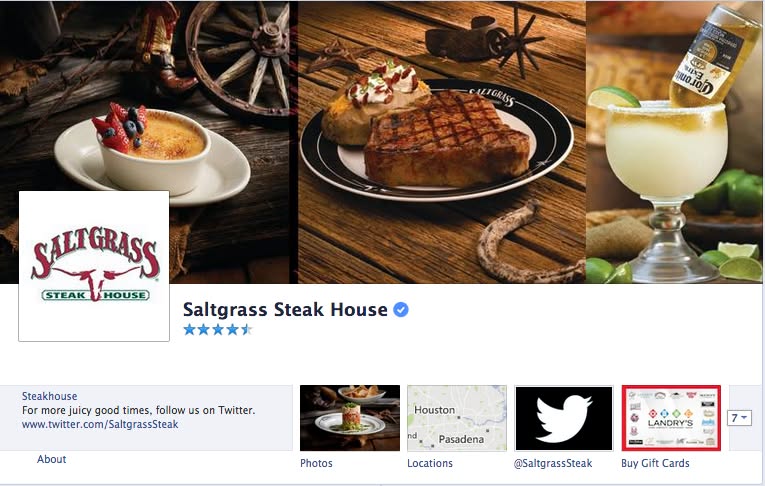Screen dimensions: 765x486
Task: Click the wagon wheel in cover image
Action: coord(238,61)
